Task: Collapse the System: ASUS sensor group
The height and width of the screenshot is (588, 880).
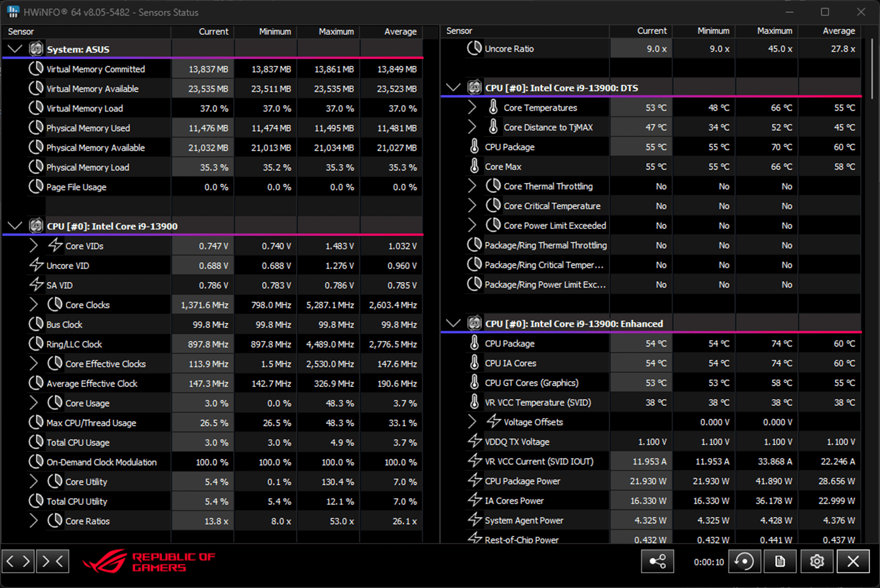Action: point(15,49)
